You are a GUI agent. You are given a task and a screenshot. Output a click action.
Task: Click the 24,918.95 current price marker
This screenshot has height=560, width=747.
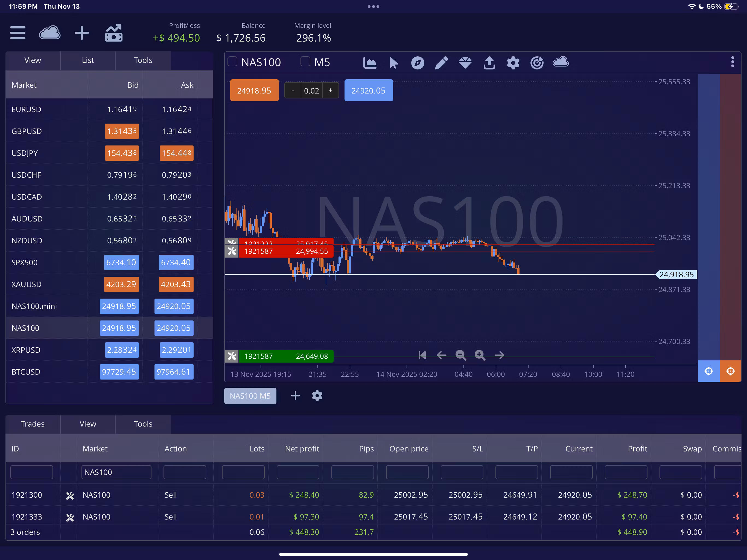click(676, 275)
